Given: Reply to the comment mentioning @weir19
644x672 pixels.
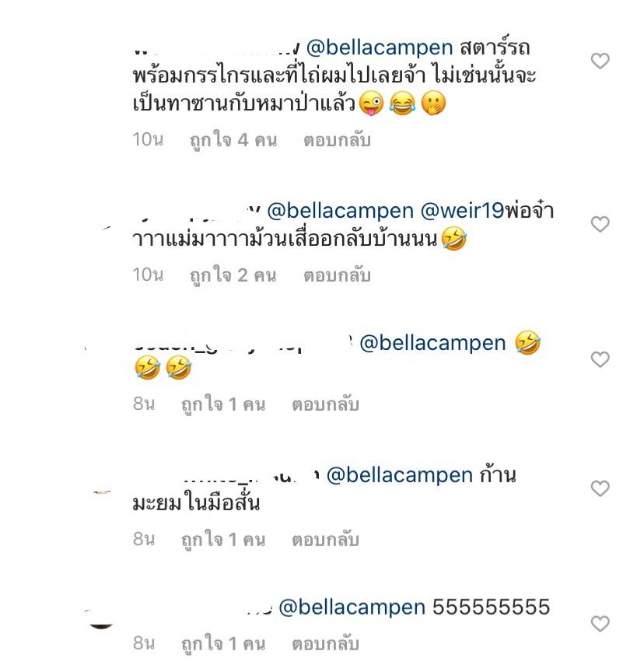Looking at the screenshot, I should point(337,275).
